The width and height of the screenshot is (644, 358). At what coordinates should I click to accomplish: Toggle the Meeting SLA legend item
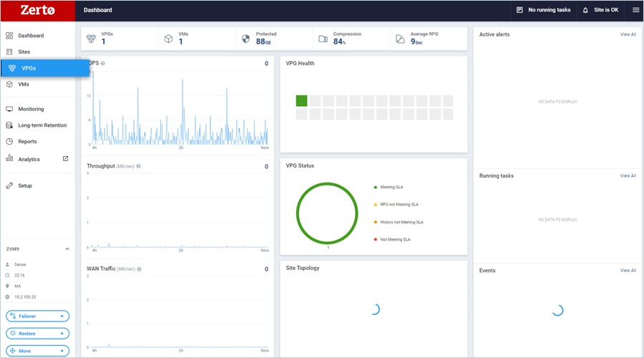[391, 188]
